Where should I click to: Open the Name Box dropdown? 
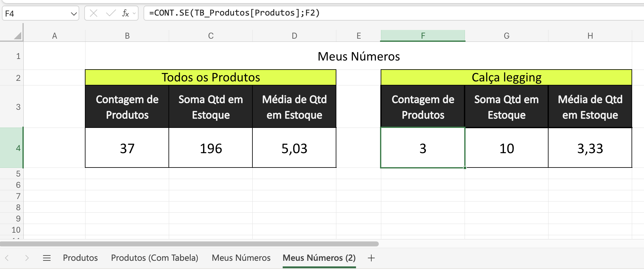74,13
